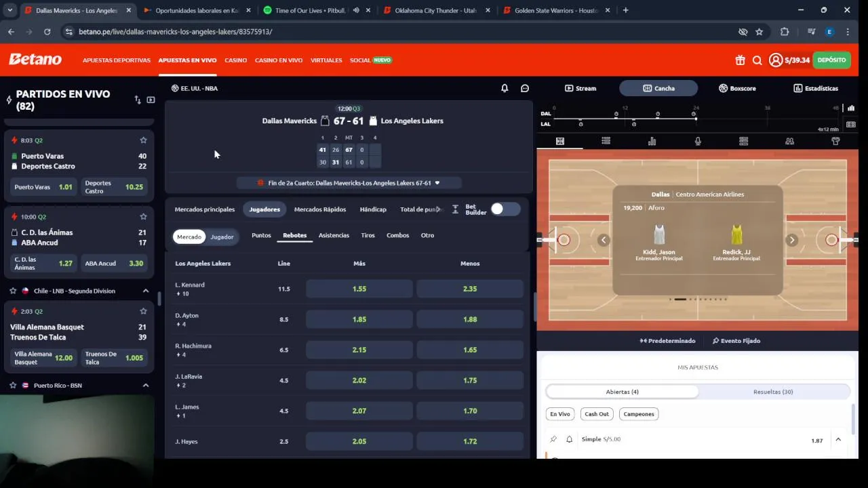
Task: Favorite the Puerto Varas match with star
Action: (x=143, y=140)
